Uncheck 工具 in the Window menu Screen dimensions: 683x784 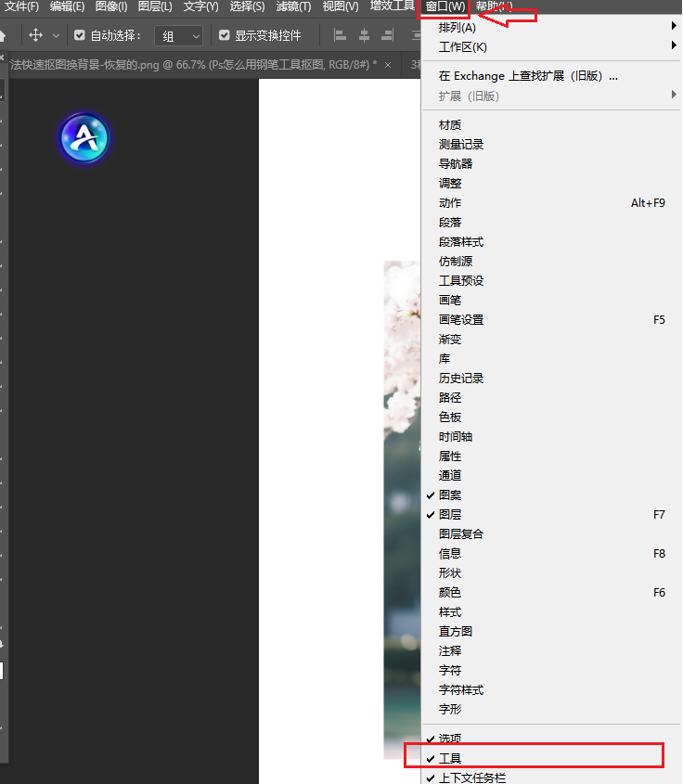450,759
